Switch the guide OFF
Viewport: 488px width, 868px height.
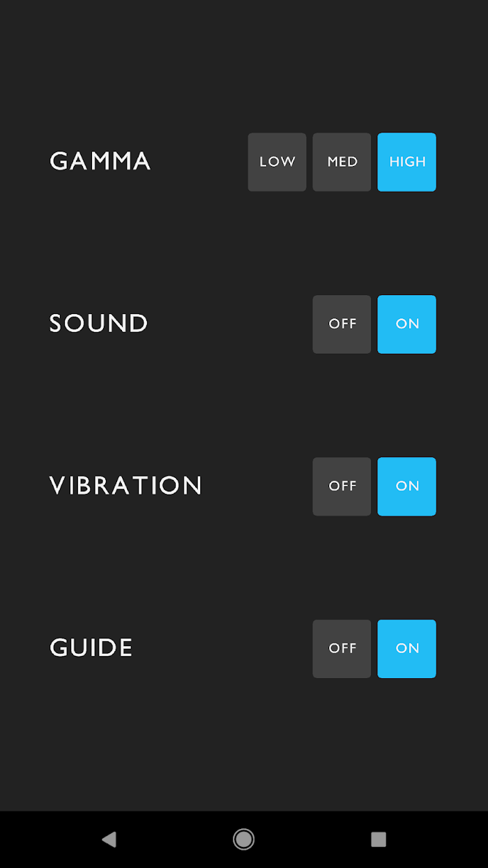[x=342, y=649]
